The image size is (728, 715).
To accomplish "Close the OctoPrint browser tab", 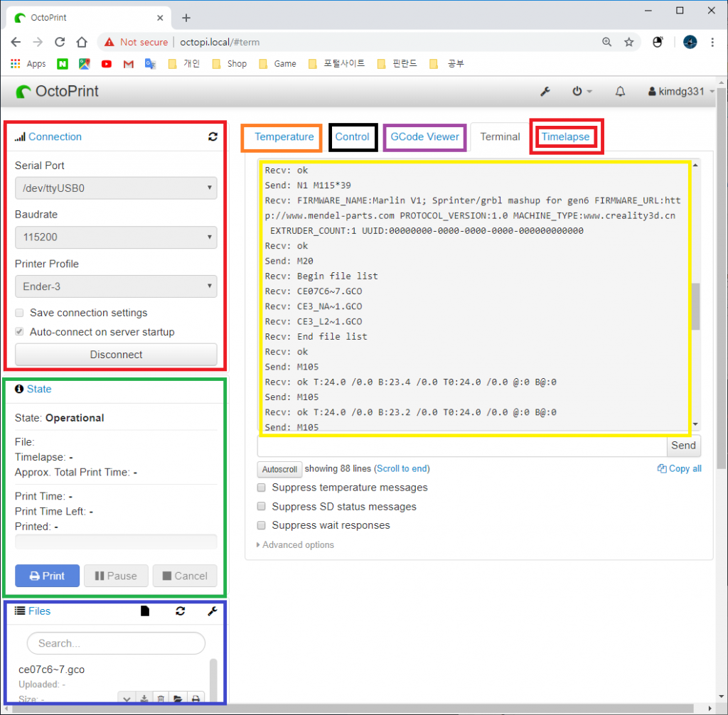I will (x=160, y=18).
